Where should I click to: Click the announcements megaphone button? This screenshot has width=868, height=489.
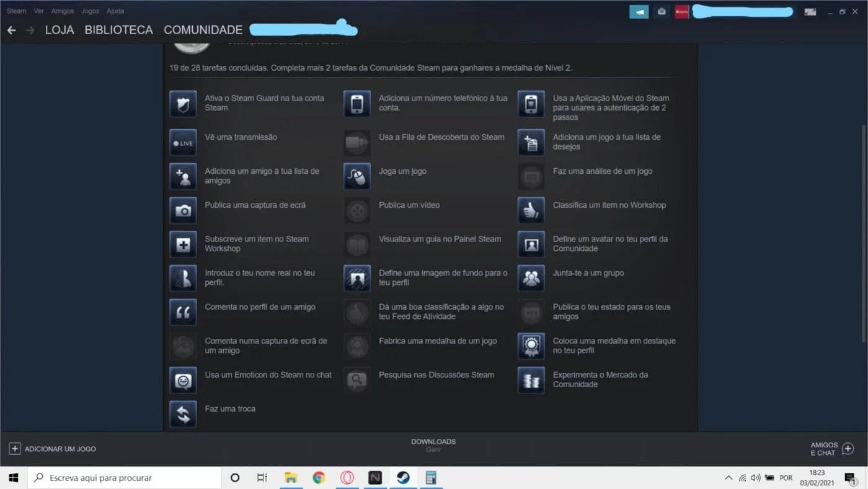639,12
